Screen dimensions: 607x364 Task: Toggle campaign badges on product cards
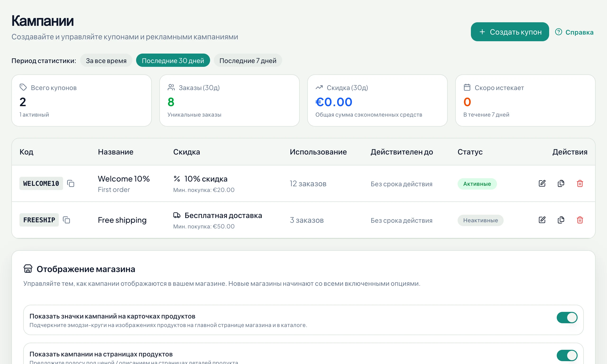tap(567, 318)
